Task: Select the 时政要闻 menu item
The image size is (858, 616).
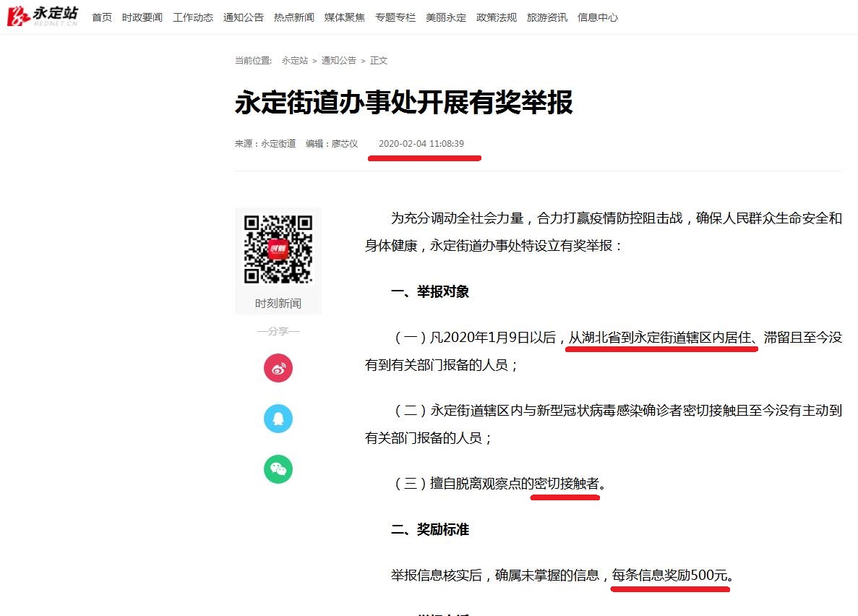Action: 142,17
